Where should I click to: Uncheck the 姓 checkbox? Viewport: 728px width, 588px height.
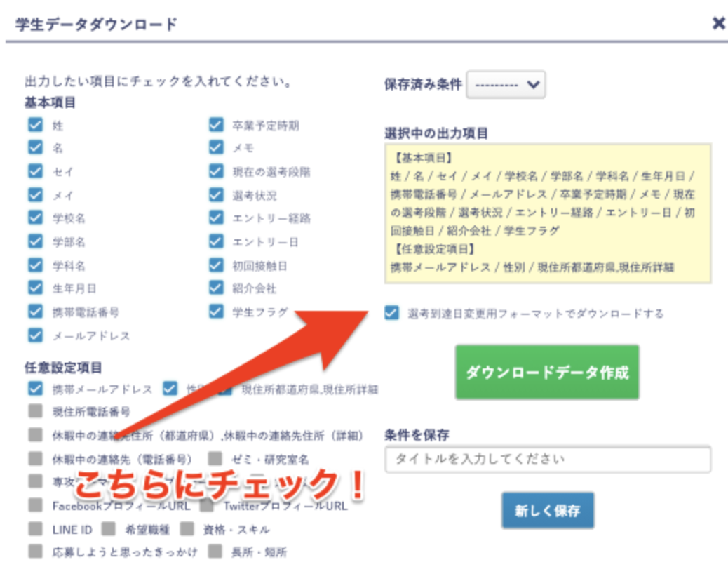click(35, 126)
